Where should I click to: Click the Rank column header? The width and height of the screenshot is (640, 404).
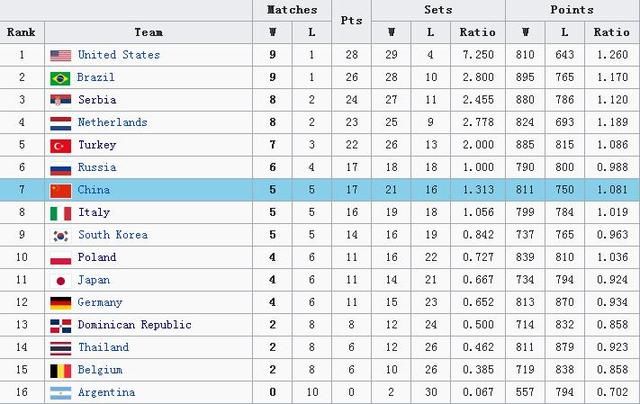21,32
